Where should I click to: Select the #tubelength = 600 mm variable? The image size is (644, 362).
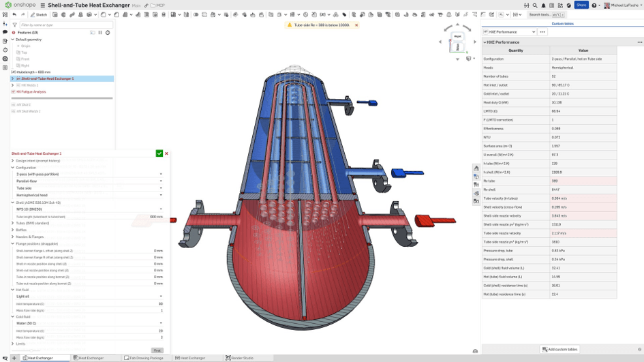tap(31, 72)
